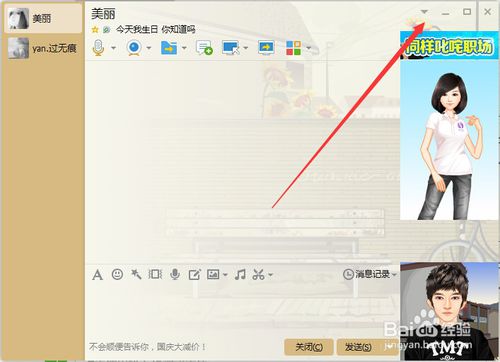
Task: Click the send picture icon
Action: 213,274
